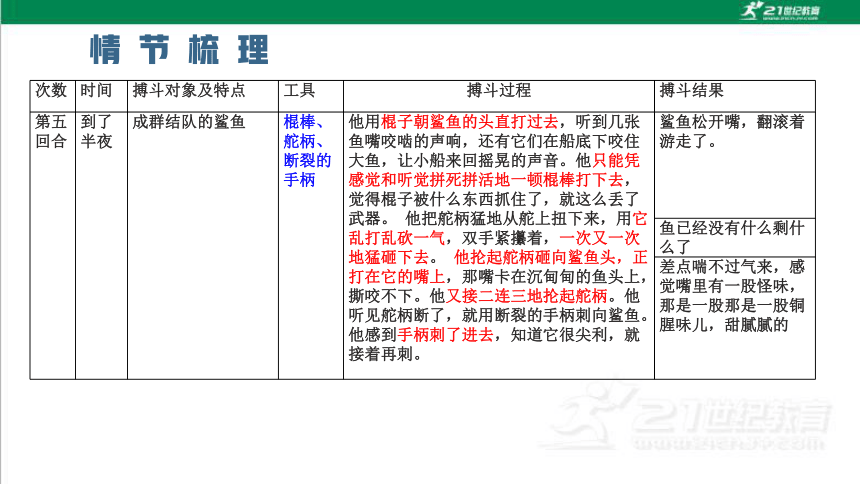Select the slide title 情节梳理
The image size is (860, 484).
(x=179, y=50)
